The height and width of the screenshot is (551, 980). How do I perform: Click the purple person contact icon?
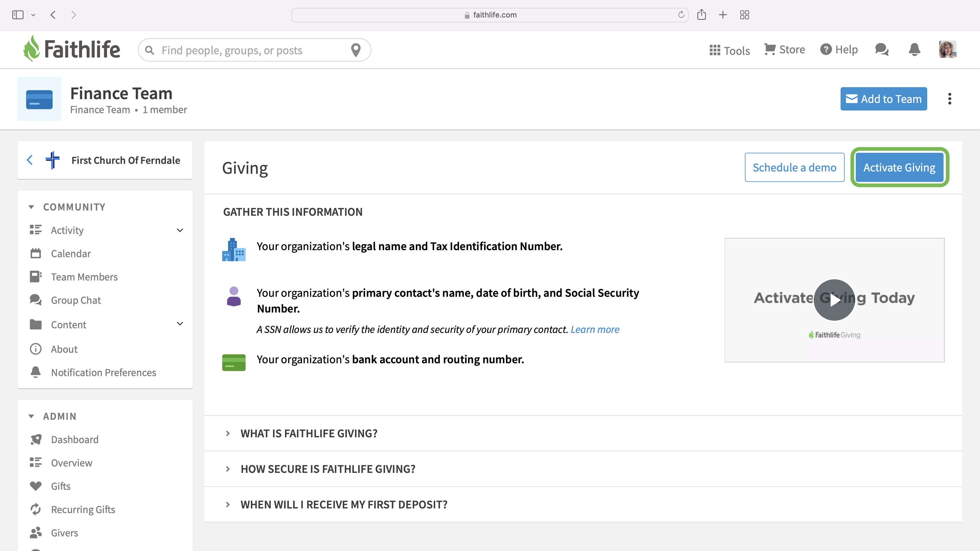point(234,296)
